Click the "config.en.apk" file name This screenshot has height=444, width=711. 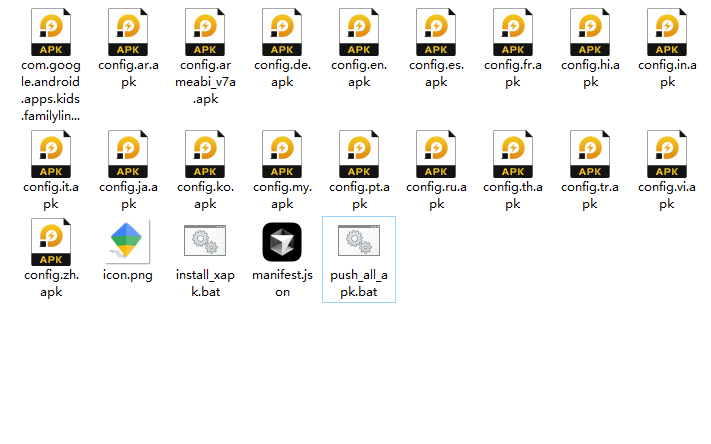coord(359,73)
